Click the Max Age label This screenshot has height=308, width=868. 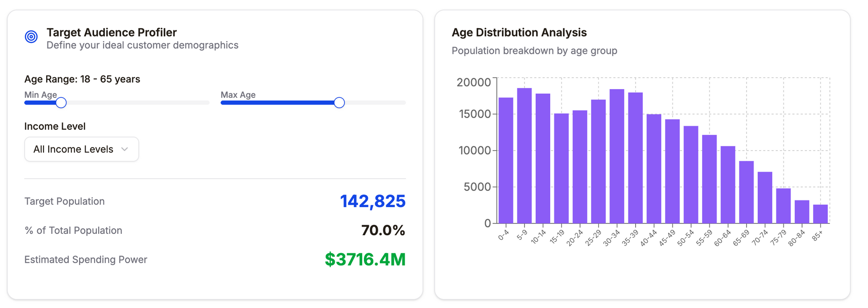click(x=238, y=95)
